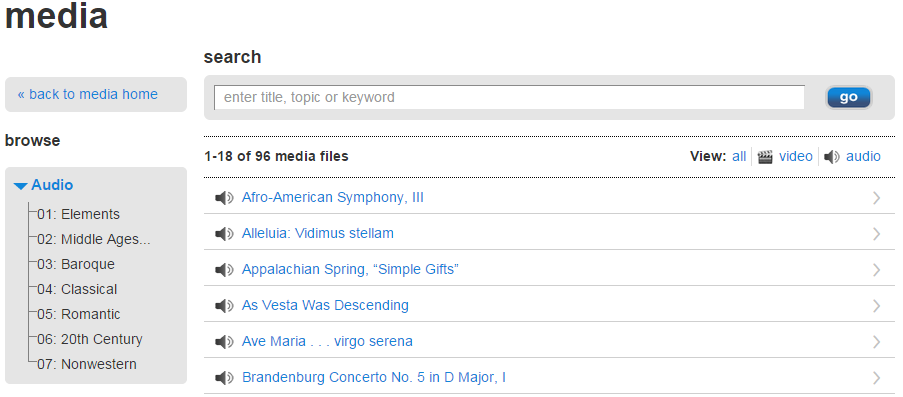Filter the list by video text link
Image resolution: width=903 pixels, height=397 pixels.
click(x=795, y=156)
